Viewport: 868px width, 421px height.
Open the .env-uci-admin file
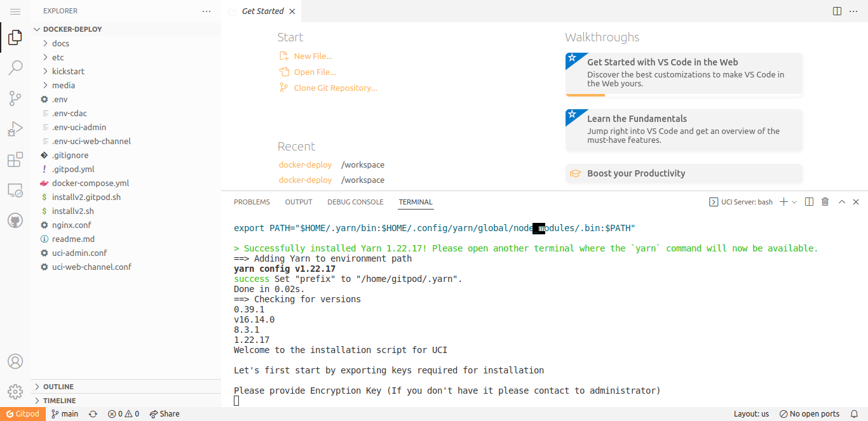point(126,127)
